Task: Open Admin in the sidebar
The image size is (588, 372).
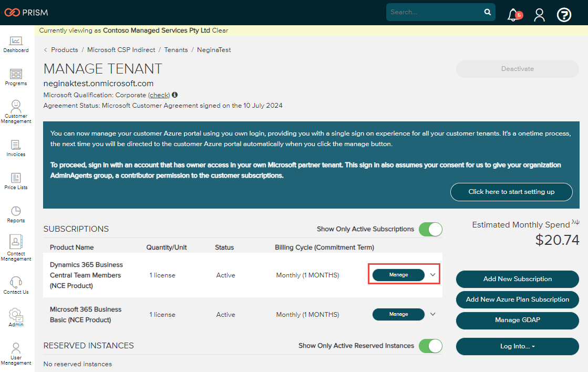Action: point(16,317)
